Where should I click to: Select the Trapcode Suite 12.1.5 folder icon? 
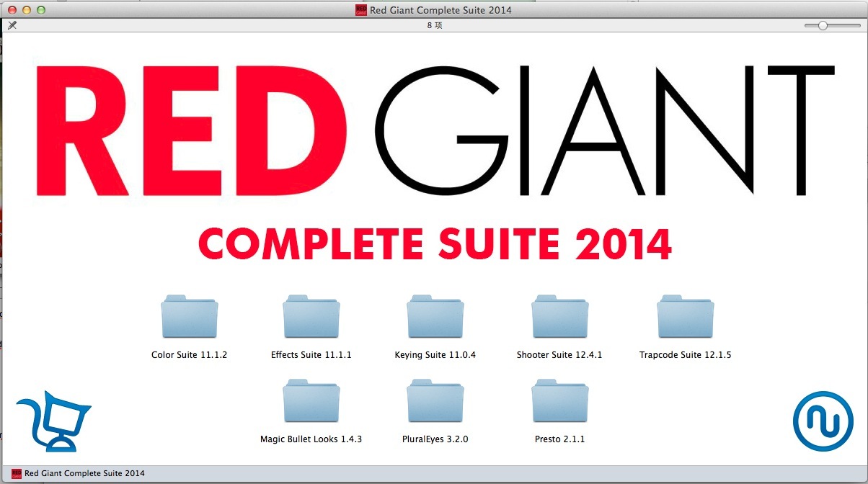point(685,317)
